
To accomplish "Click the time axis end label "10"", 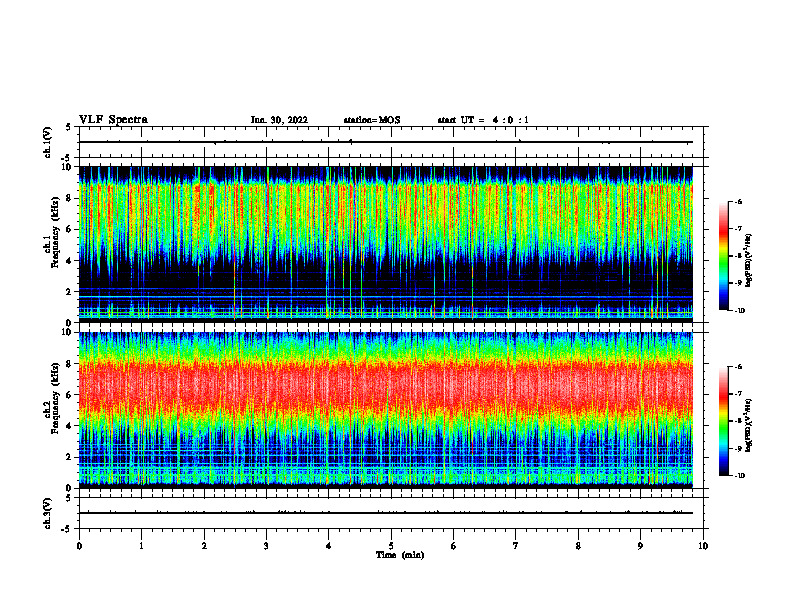I will pos(703,546).
